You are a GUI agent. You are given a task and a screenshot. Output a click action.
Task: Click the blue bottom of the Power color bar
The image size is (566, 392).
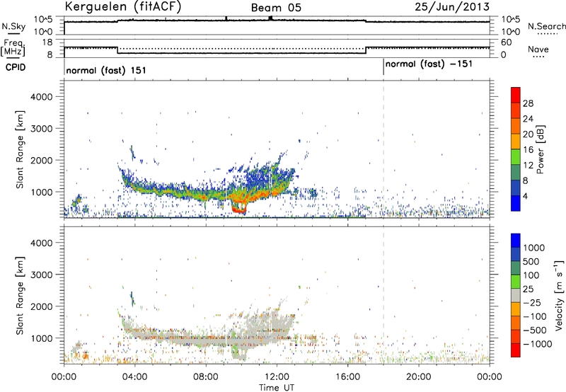click(516, 203)
